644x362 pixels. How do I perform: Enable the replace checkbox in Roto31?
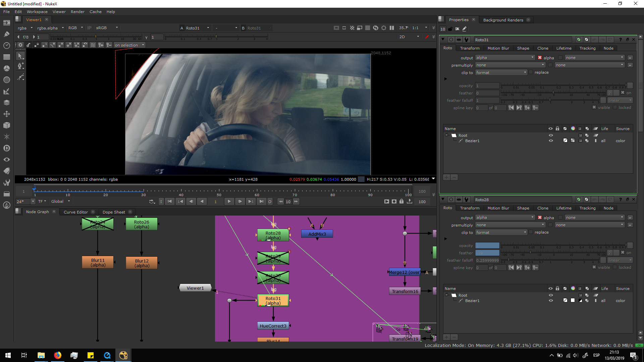[x=531, y=72]
